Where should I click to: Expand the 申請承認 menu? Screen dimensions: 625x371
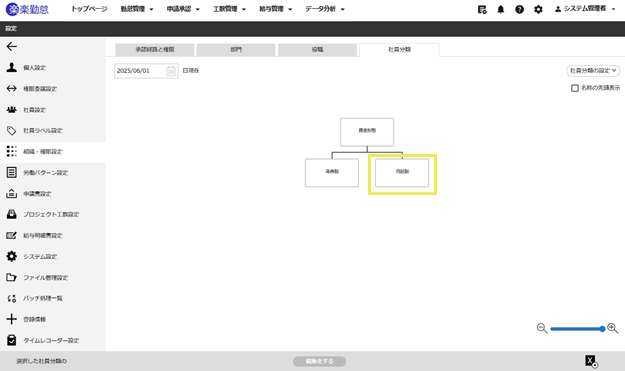pos(183,9)
